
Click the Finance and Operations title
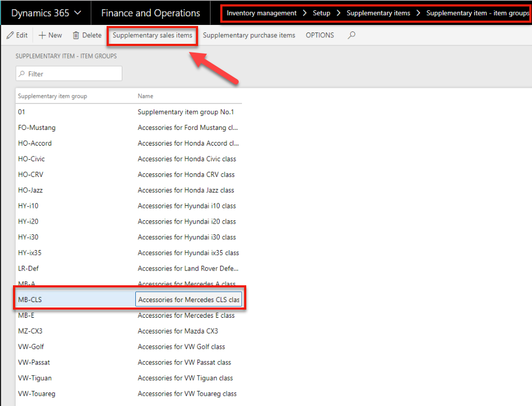150,13
